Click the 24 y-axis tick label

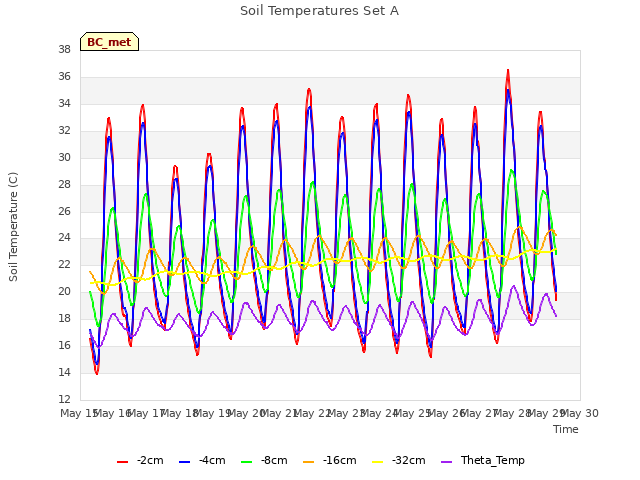(x=64, y=238)
